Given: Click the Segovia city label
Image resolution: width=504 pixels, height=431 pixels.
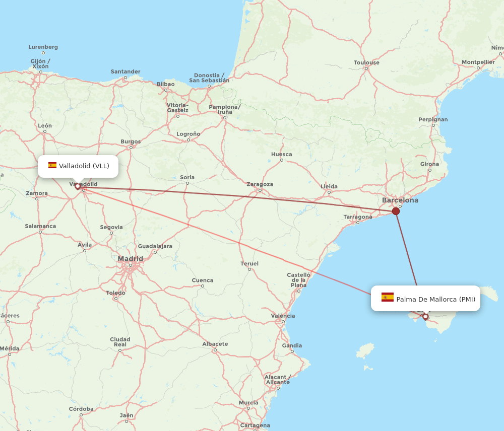Looking at the screenshot, I should [111, 227].
